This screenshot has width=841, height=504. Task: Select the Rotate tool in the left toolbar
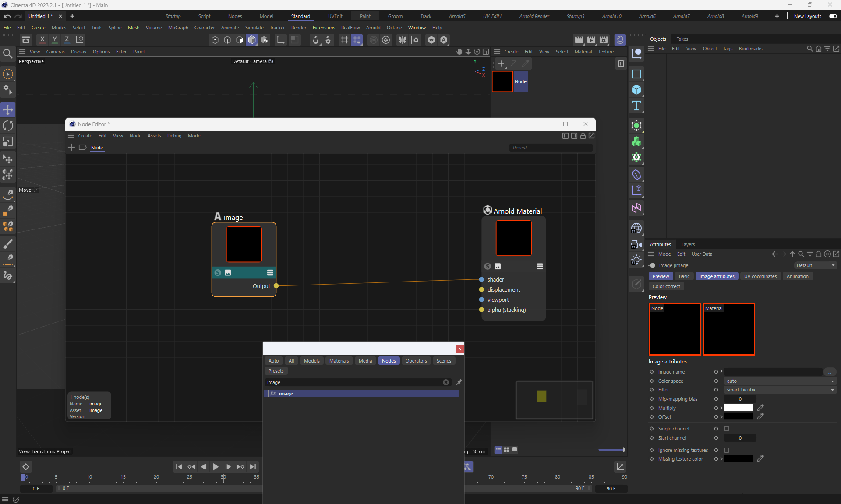coord(8,126)
